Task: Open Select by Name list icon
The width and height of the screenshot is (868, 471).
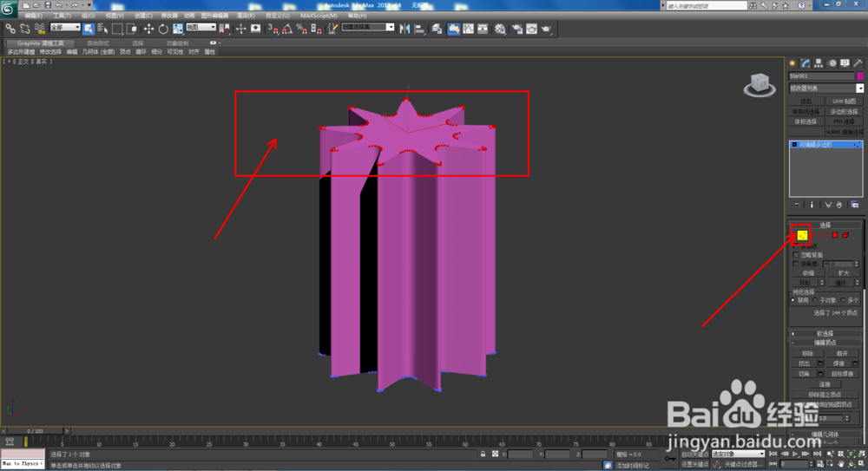Action: click(x=102, y=29)
